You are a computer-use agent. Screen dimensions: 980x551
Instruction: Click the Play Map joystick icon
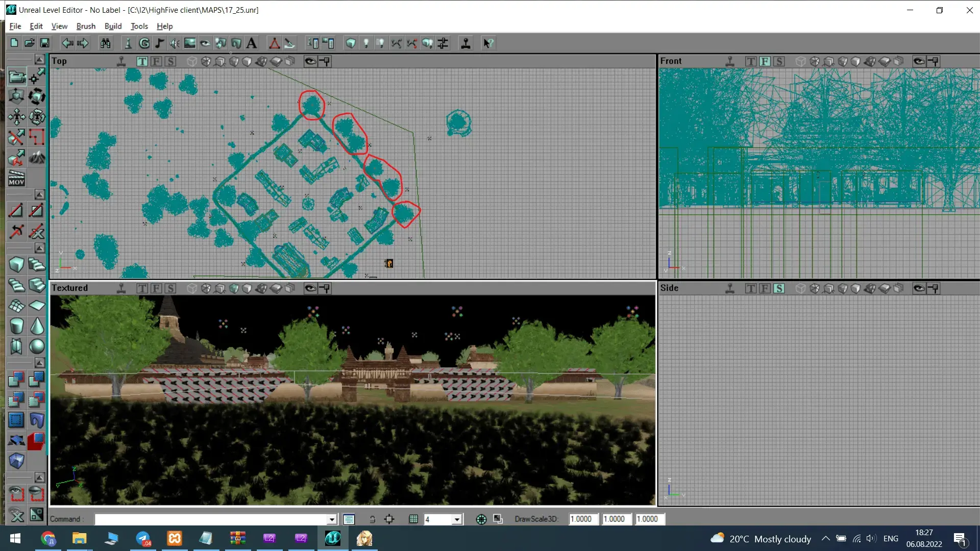pyautogui.click(x=465, y=43)
